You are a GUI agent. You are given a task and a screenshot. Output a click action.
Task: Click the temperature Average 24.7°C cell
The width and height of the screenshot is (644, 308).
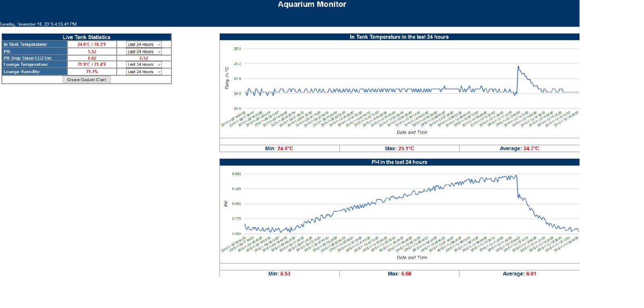point(519,149)
